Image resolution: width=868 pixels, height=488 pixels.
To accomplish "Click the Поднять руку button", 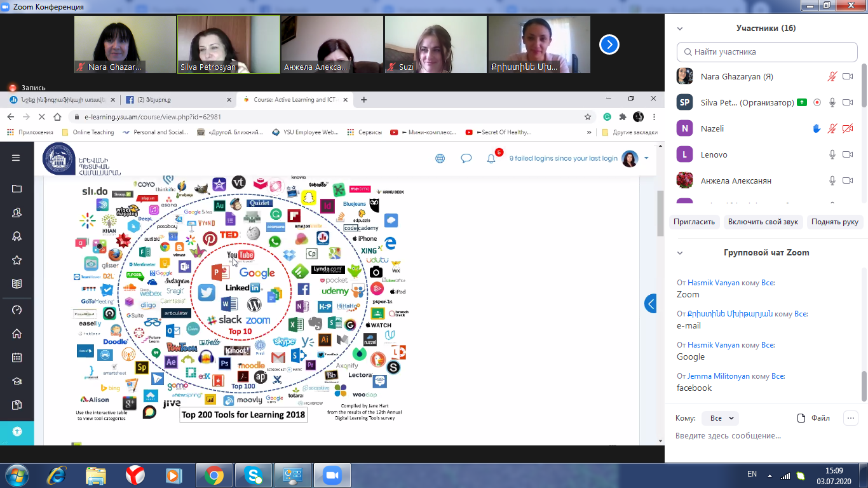I will 835,222.
